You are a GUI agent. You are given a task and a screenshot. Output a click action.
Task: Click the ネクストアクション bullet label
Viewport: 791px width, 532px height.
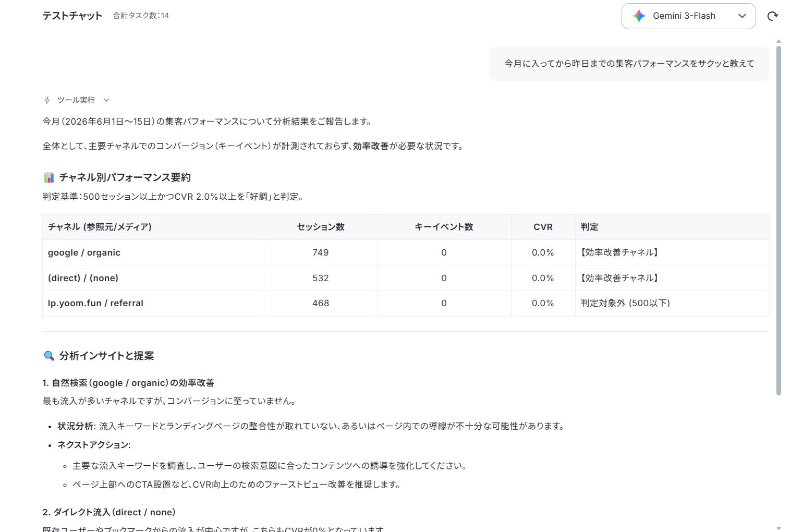[93, 445]
